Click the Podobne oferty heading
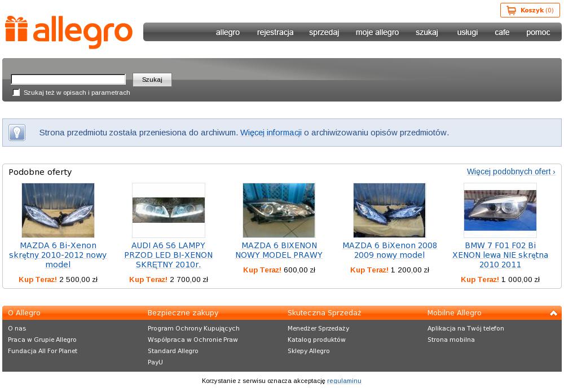The height and width of the screenshot is (392, 564). click(40, 172)
